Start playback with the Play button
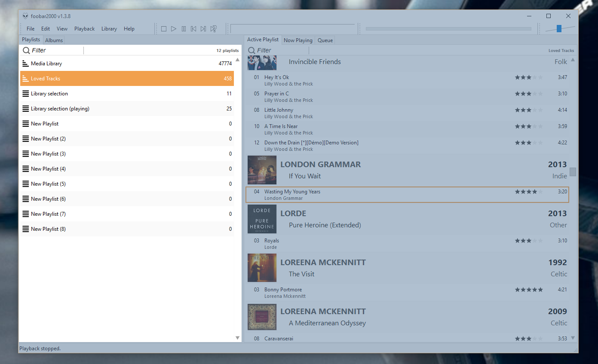This screenshot has height=364, width=598. coord(174,29)
